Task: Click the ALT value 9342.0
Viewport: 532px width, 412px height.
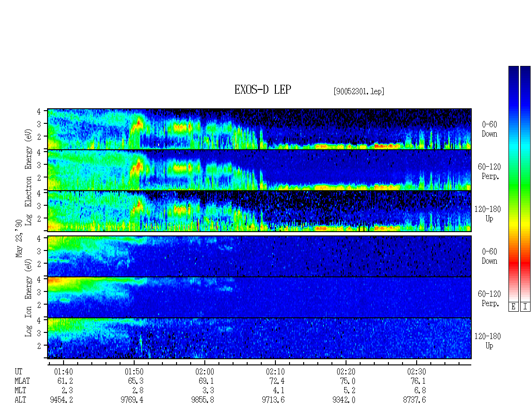Action: (x=344, y=400)
